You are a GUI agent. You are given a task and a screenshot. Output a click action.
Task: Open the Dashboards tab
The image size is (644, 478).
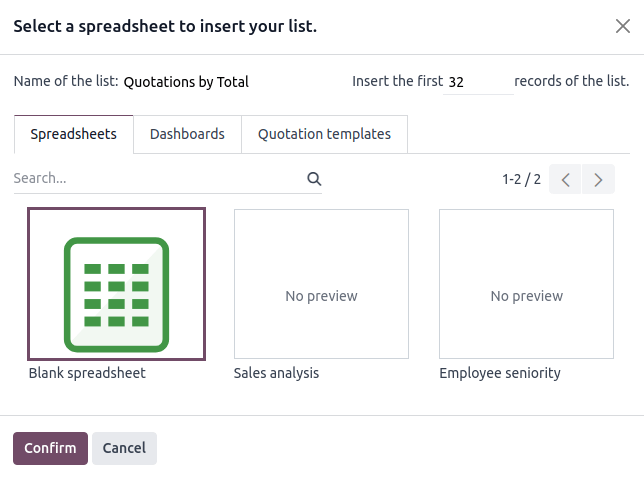point(187,134)
